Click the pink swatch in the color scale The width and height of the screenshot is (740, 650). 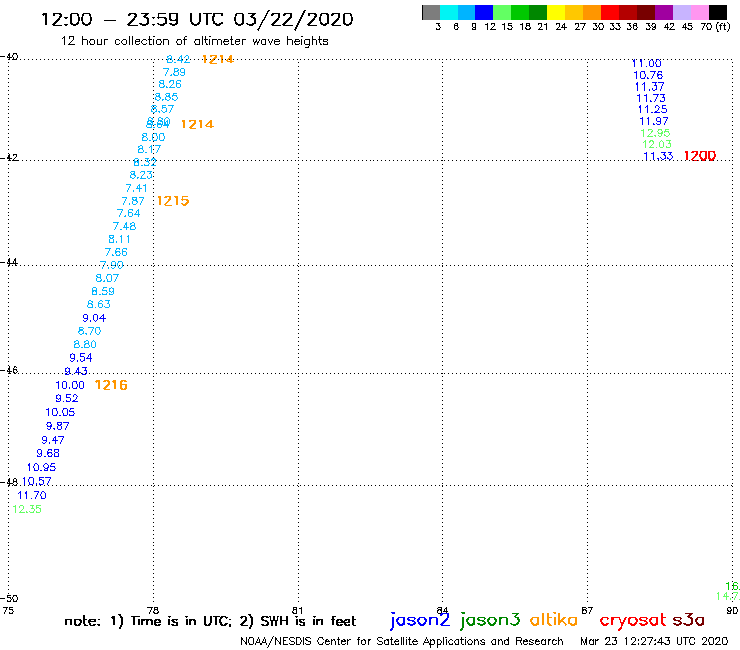point(700,12)
